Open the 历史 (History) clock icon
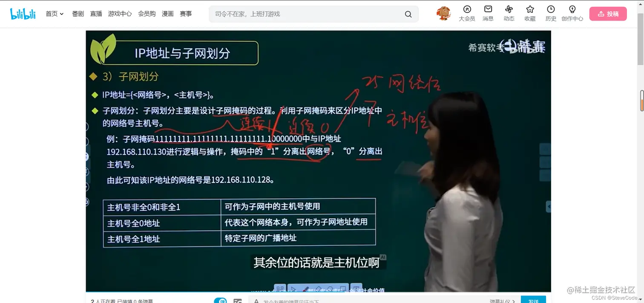The height and width of the screenshot is (303, 644). pyautogui.click(x=550, y=13)
